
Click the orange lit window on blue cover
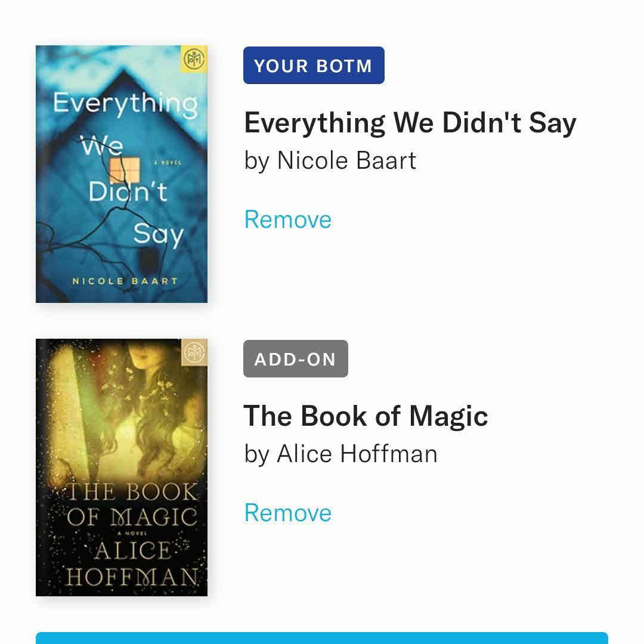tap(125, 169)
